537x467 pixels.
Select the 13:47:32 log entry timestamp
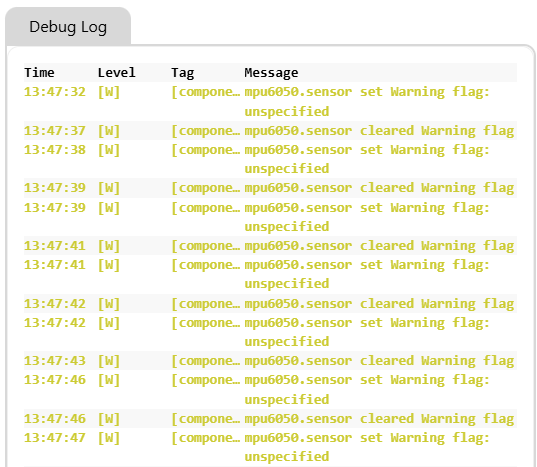coord(55,92)
